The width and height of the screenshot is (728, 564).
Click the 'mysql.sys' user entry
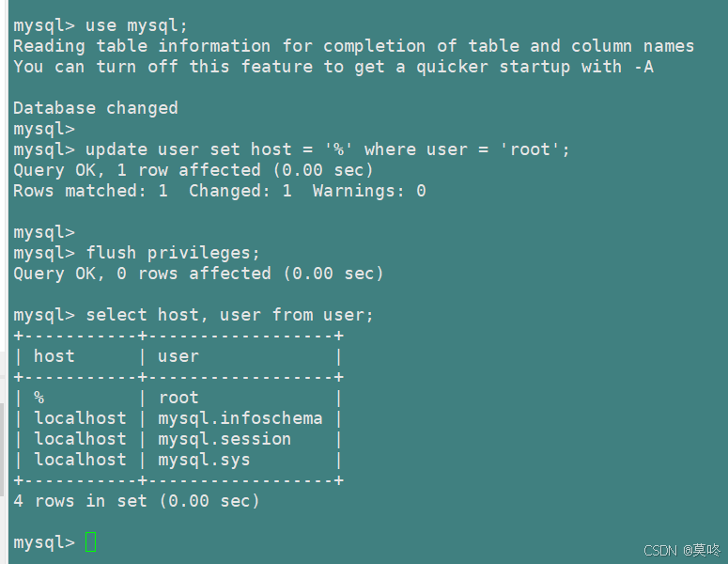tap(203, 460)
